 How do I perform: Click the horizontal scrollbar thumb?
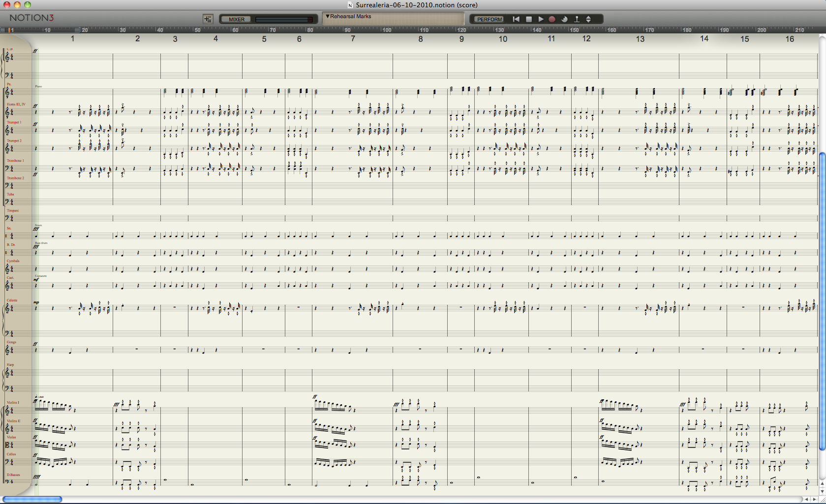tap(32, 499)
